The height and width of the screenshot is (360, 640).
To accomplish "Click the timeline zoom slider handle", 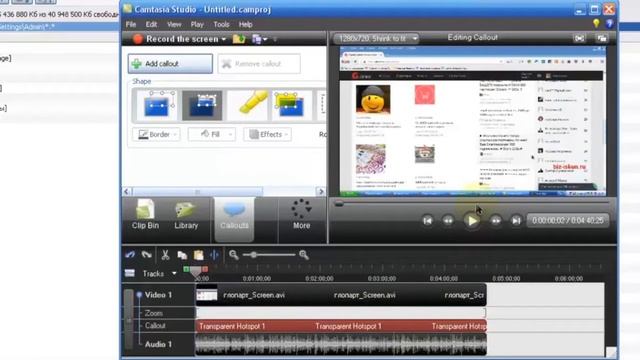I will (253, 255).
